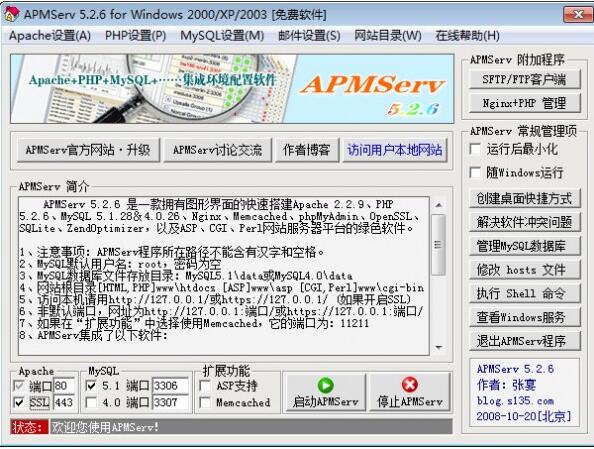
Task: Click the 管理MySQL数据库 button
Action: tap(524, 246)
